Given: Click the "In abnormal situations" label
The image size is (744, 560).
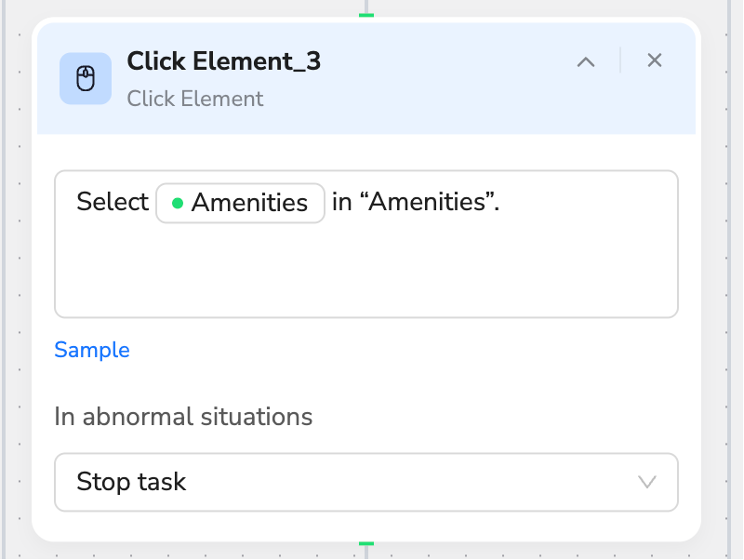Looking at the screenshot, I should click(x=183, y=417).
